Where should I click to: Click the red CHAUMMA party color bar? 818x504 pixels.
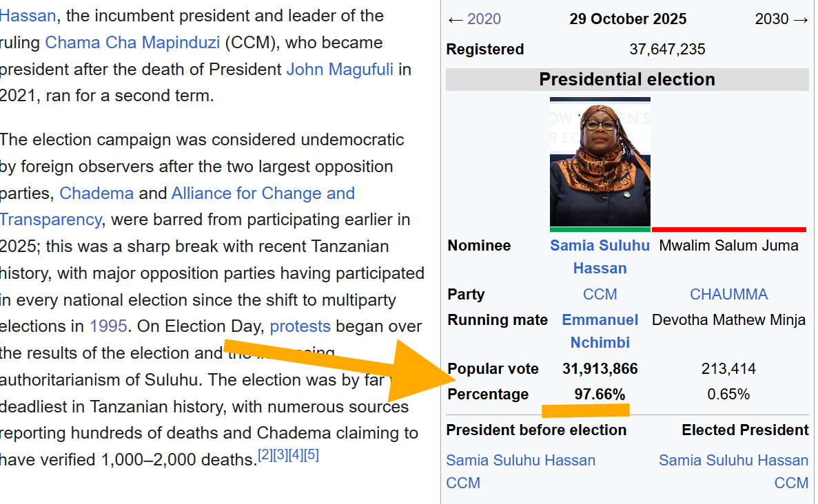[x=728, y=229]
